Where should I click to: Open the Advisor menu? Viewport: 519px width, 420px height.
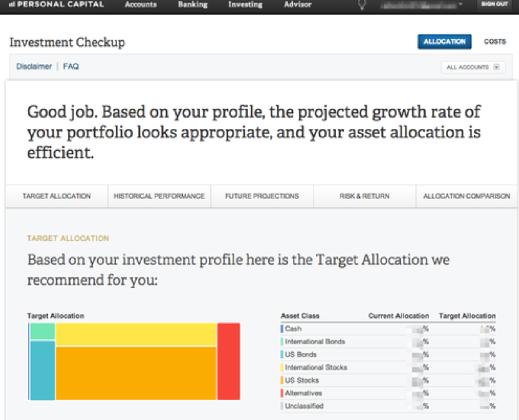297,5
